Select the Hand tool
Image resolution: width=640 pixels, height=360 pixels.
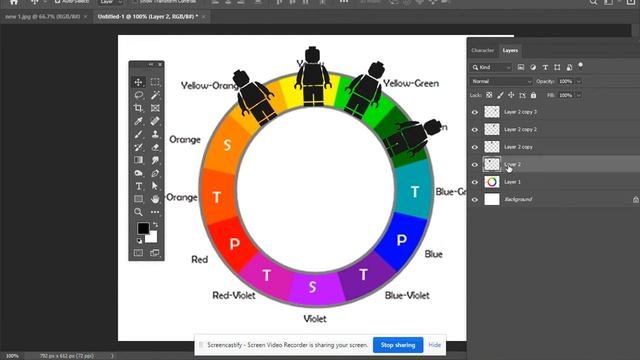coord(155,199)
